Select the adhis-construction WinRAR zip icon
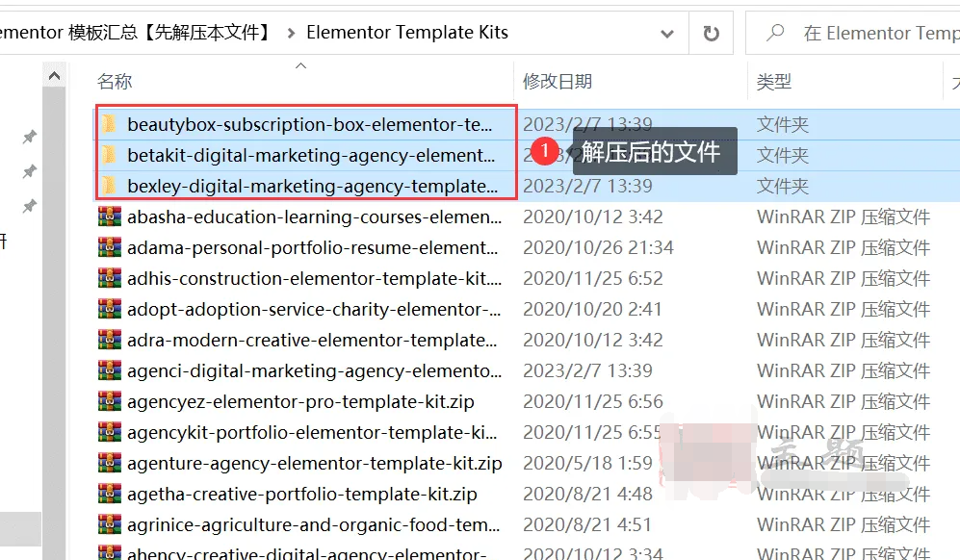This screenshot has width=960, height=560. pos(110,278)
